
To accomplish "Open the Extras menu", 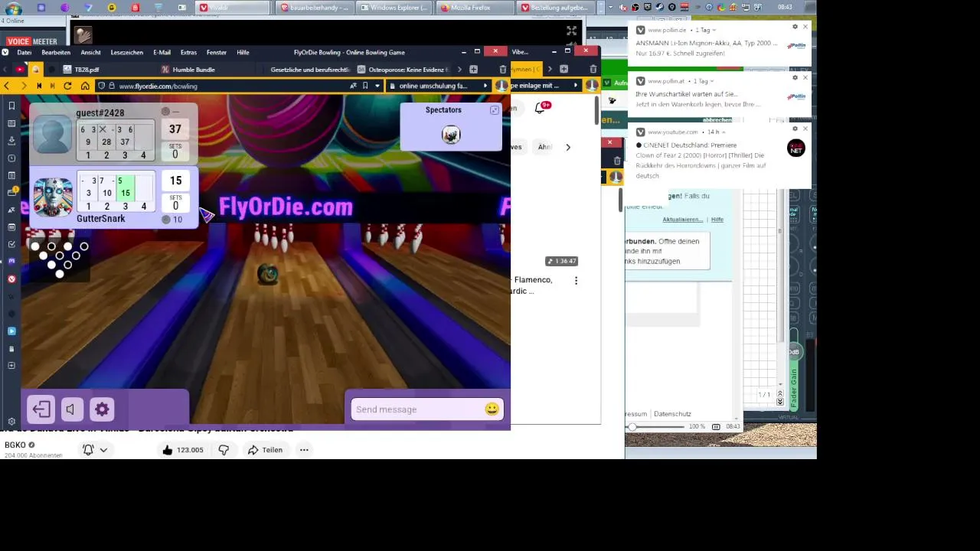I will (188, 52).
